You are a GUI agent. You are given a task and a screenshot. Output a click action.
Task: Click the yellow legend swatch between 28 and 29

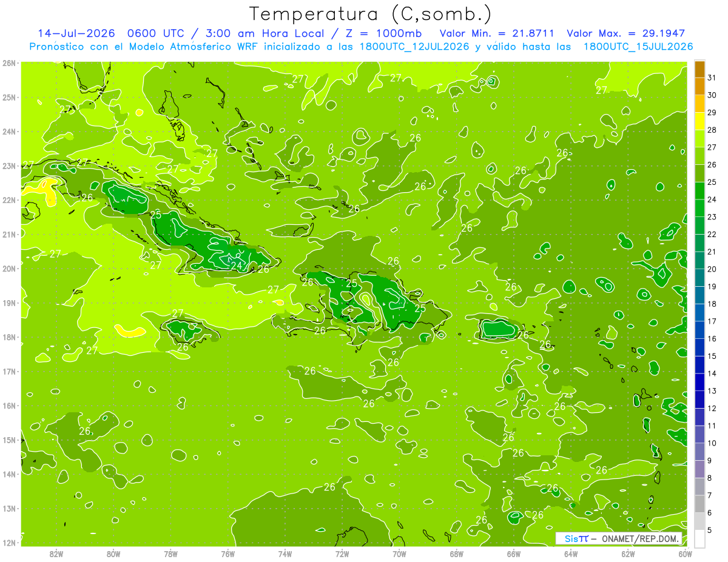click(699, 121)
